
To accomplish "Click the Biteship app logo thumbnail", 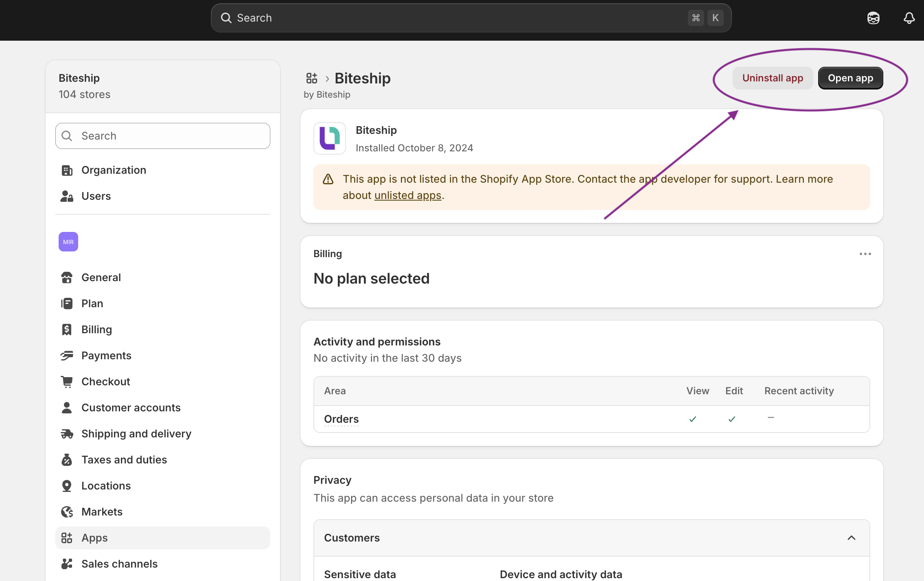I will [330, 138].
